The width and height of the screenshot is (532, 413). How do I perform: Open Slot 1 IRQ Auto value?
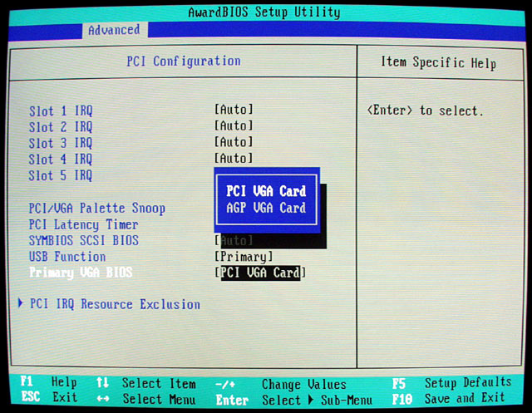point(234,110)
